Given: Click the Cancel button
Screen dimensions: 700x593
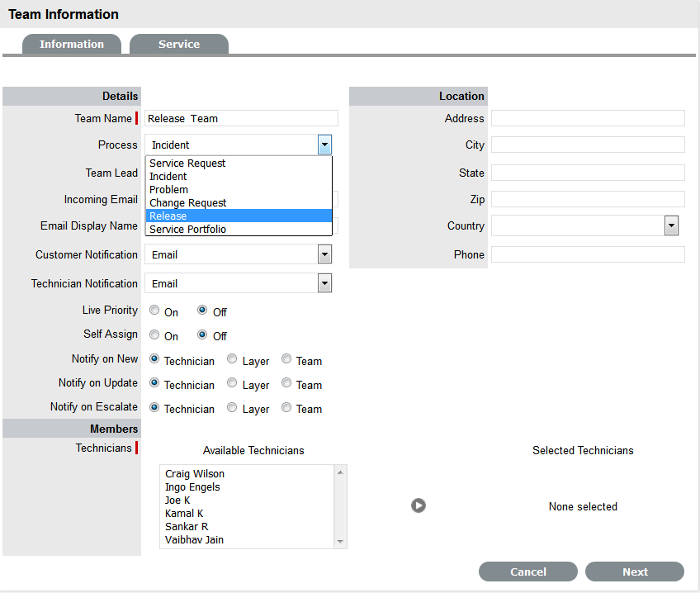Looking at the screenshot, I should pos(528,572).
